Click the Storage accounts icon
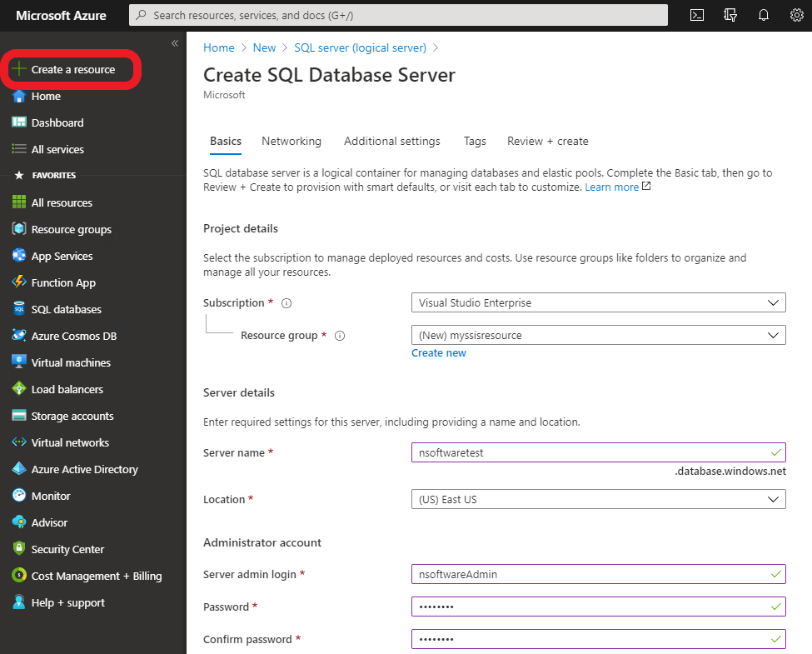812x654 pixels. click(18, 416)
